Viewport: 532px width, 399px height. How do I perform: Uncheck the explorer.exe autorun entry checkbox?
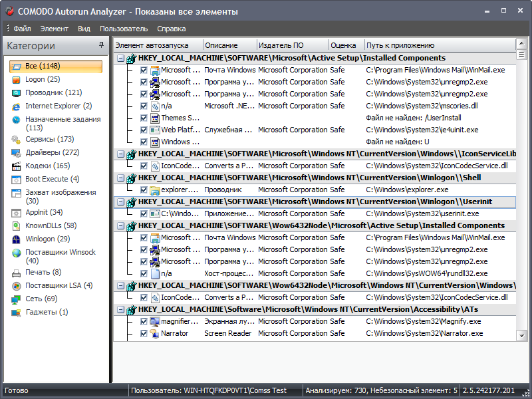coord(144,190)
